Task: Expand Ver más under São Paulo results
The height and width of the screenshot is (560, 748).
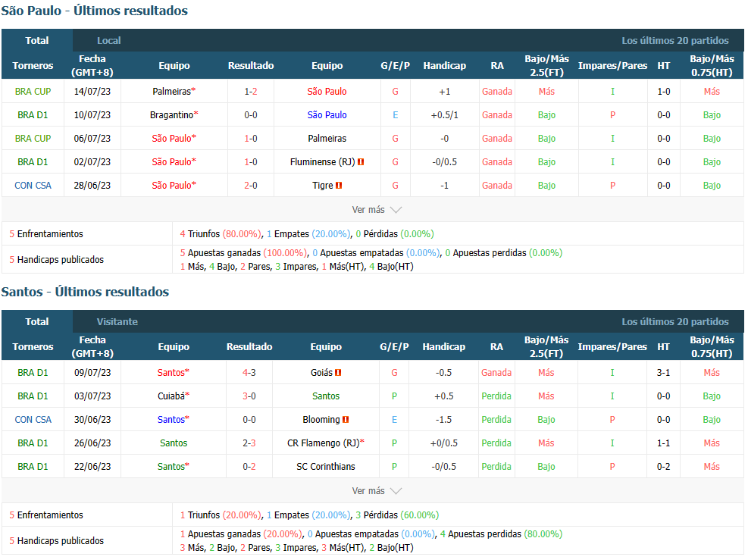Action: click(377, 210)
